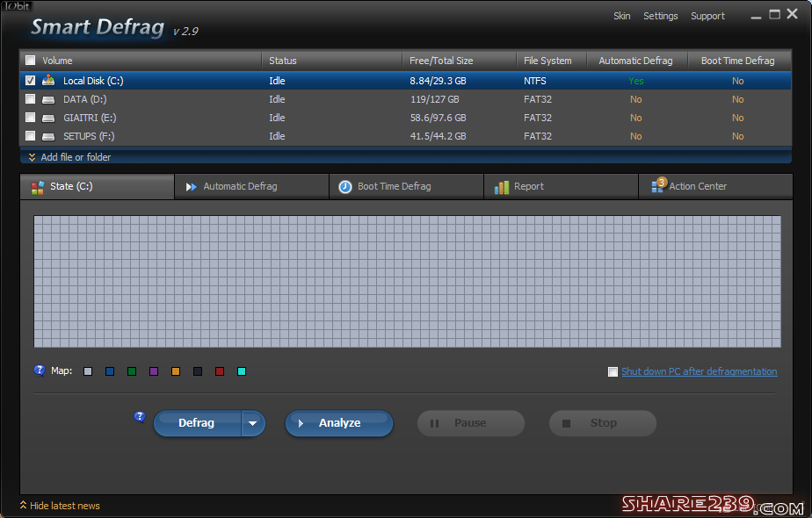This screenshot has height=518, width=812.
Task: Open the Defrag button dropdown arrow
Action: point(253,423)
